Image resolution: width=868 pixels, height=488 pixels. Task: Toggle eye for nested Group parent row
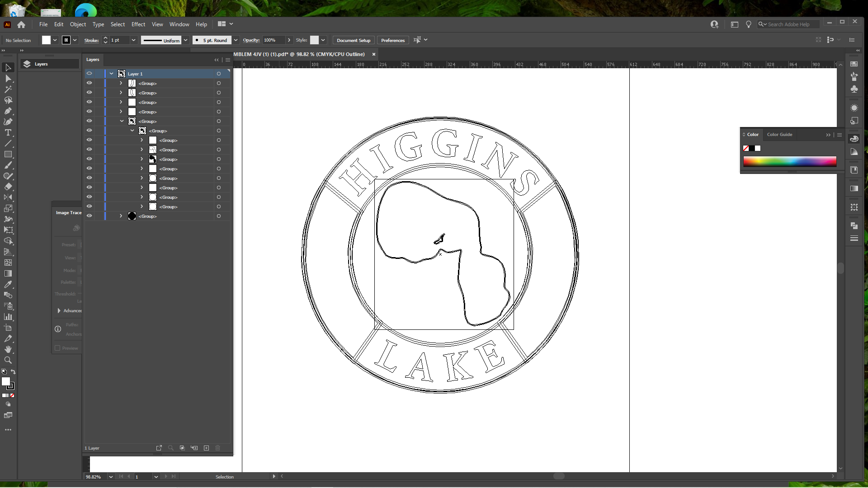point(89,131)
